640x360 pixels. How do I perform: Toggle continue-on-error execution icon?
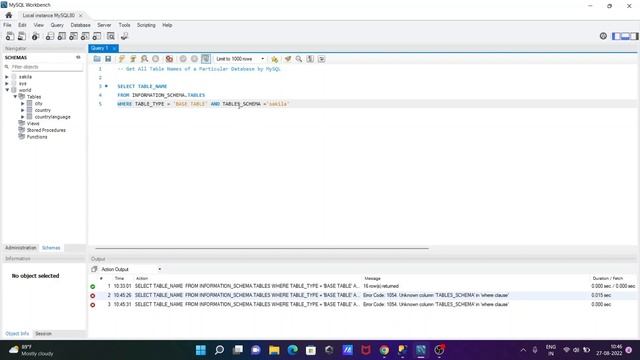coord(169,59)
